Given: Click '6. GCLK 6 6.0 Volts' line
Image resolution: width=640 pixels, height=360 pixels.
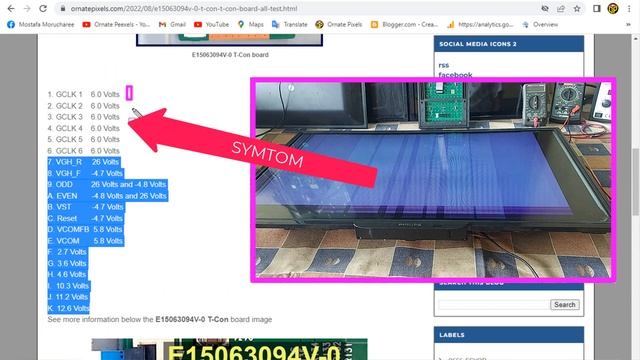Looking at the screenshot, I should click(83, 151).
